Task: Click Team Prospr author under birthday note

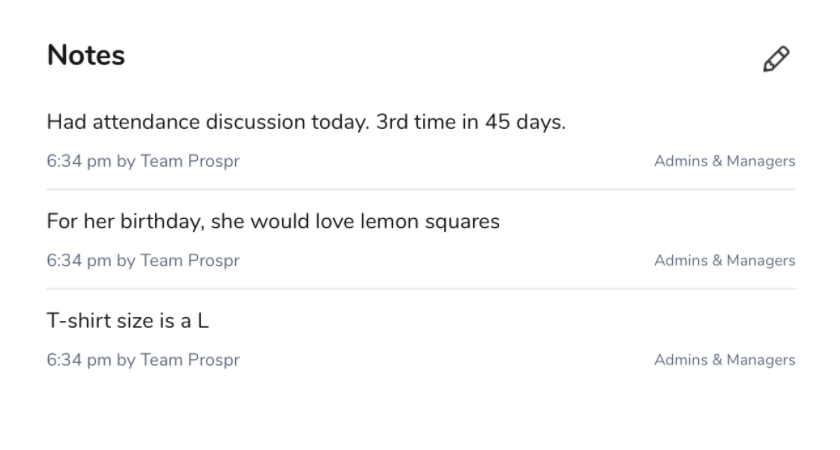Action: point(190,260)
